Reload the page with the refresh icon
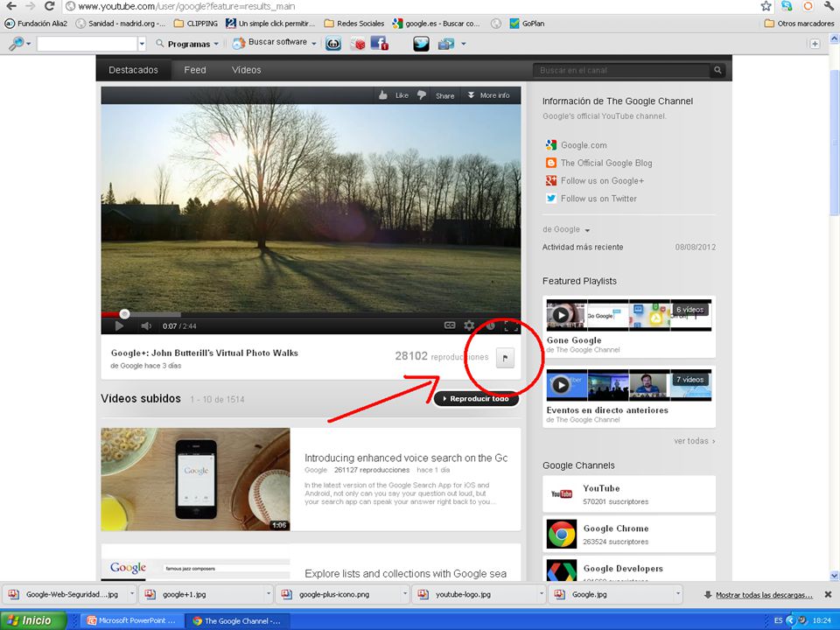Screen dimensions: 840x630 point(49,6)
